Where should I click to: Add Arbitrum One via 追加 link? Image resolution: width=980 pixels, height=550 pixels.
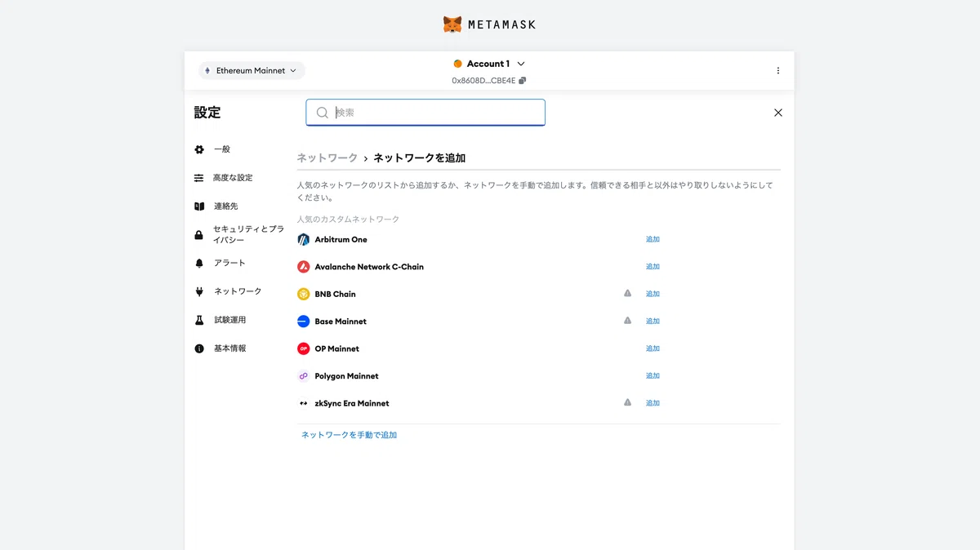653,239
